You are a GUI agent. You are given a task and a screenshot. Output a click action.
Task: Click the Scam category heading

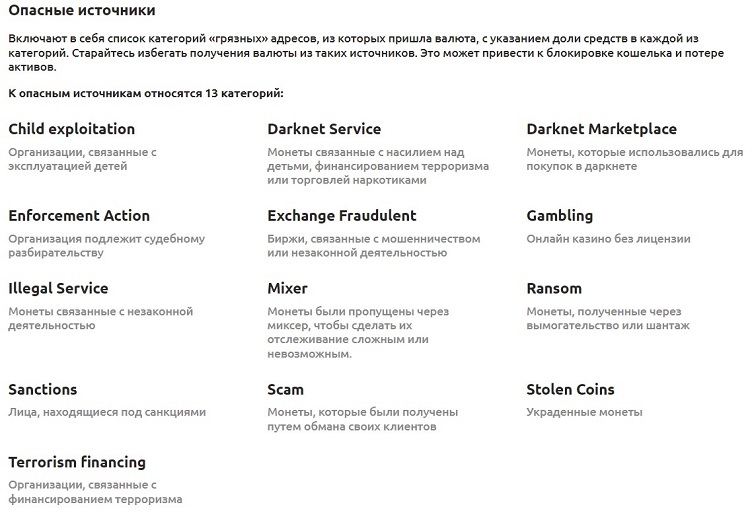285,389
